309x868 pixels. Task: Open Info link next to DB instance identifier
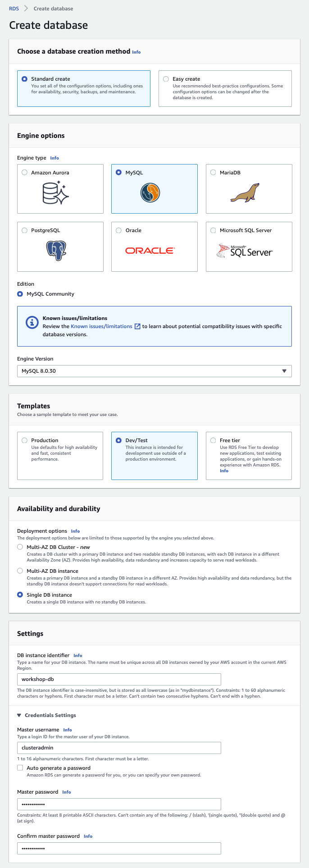tap(78, 656)
